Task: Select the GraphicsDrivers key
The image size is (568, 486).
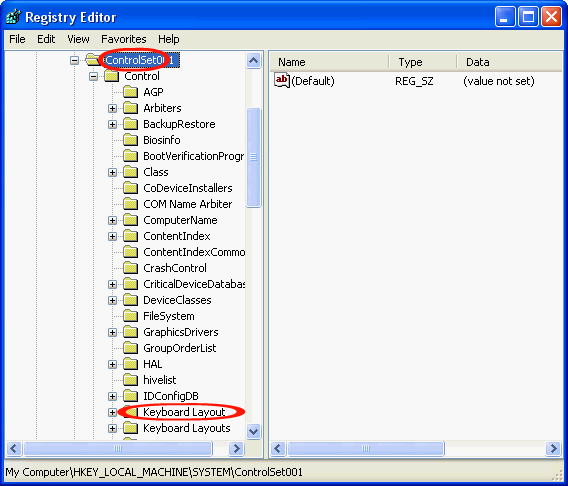Action: pos(181,332)
